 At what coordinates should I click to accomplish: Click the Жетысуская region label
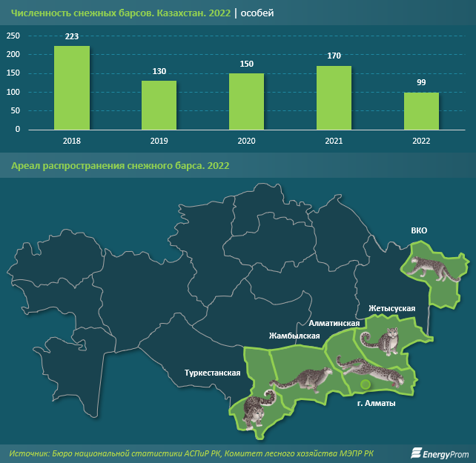pos(391,309)
